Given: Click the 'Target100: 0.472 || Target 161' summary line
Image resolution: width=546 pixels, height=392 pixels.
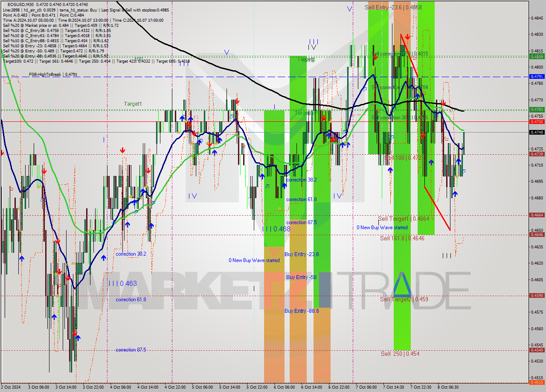Looking at the screenshot, I should tap(96, 61).
